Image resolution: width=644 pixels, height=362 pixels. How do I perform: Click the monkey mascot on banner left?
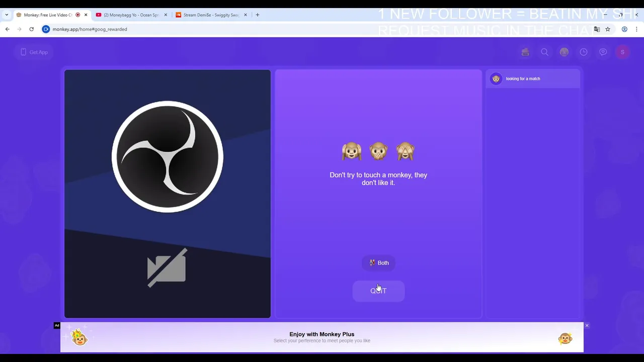point(79,337)
